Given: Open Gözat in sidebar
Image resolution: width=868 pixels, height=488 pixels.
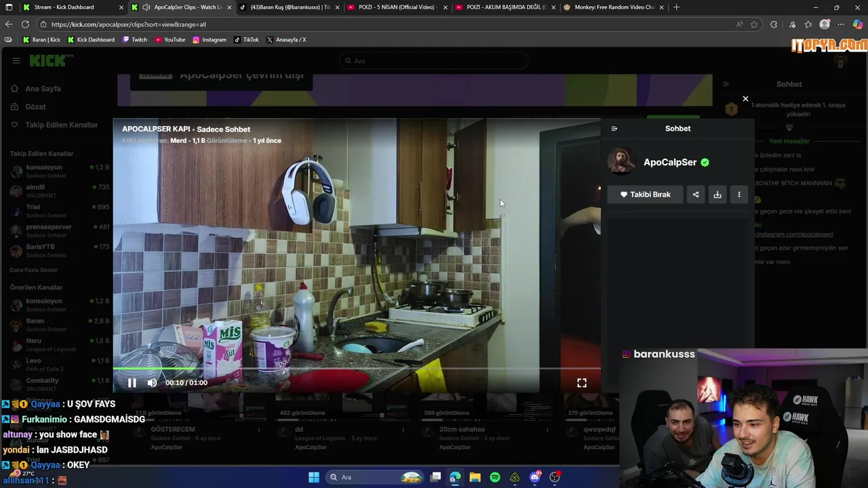Looking at the screenshot, I should (x=35, y=107).
